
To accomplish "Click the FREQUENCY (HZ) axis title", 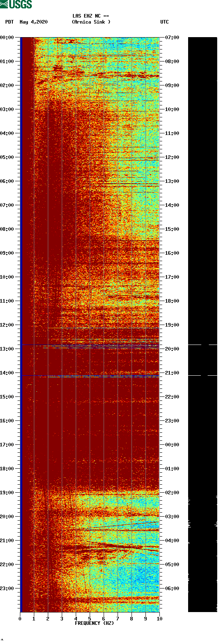I will click(x=94, y=623).
